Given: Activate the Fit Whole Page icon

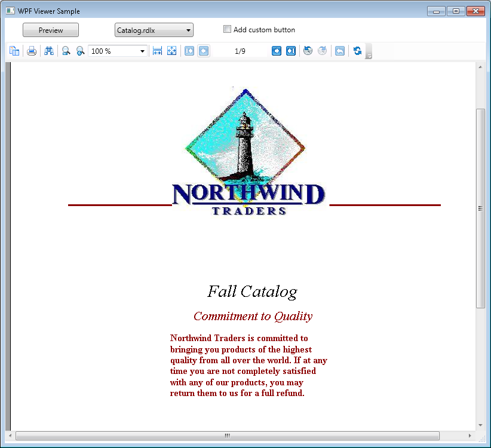Looking at the screenshot, I should [172, 51].
